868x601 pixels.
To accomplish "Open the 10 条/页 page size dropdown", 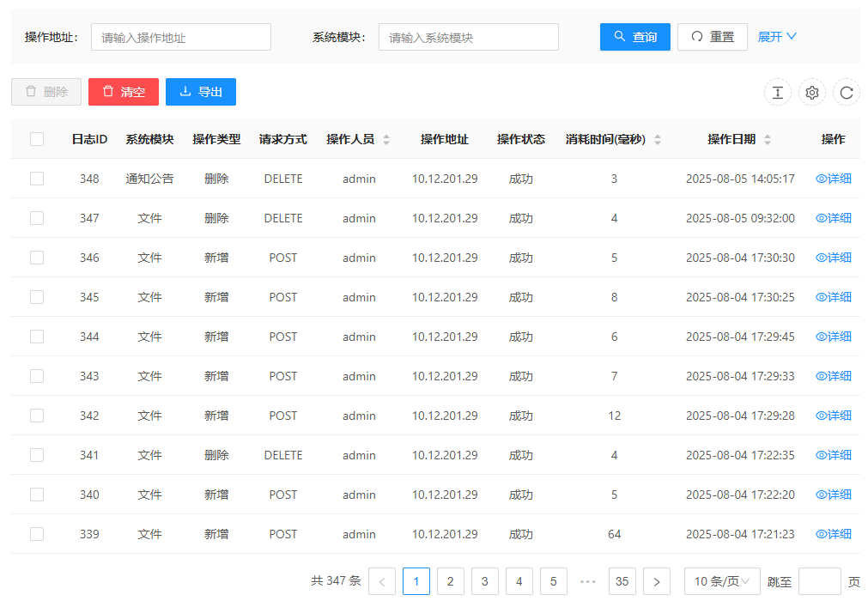I will coord(722,581).
